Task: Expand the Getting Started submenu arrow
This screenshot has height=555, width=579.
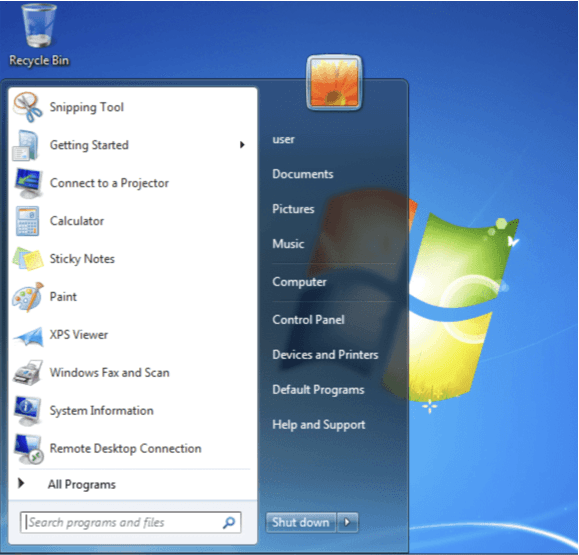Action: pyautogui.click(x=242, y=145)
